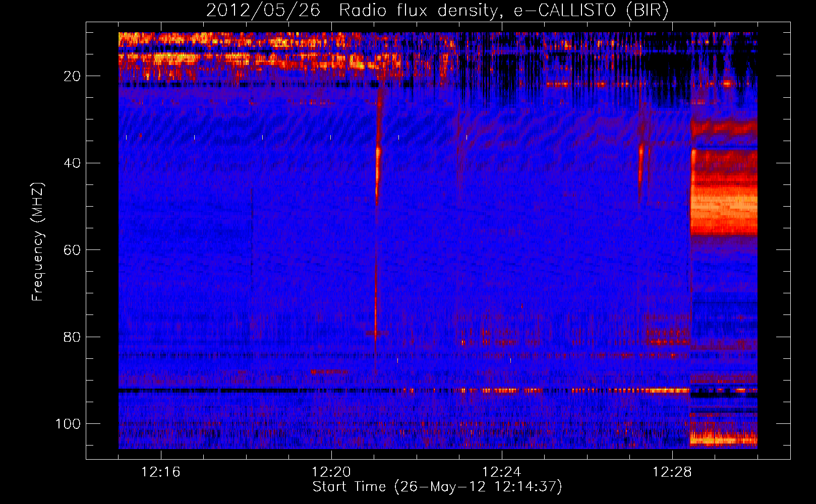This screenshot has width=816, height=504.
Task: Click the 12:20 time tick label
Action: coord(331,472)
